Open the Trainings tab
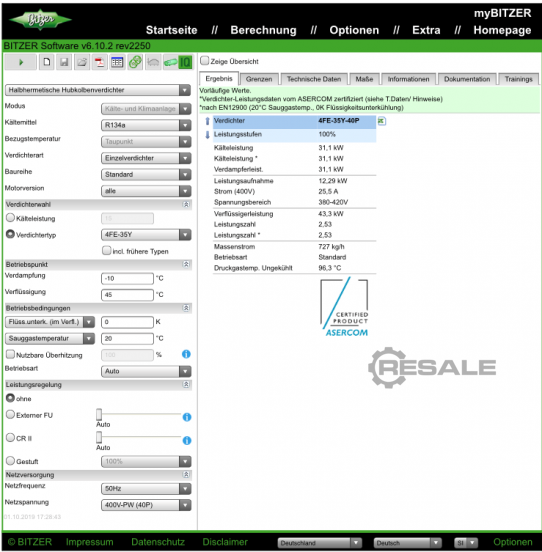 [518, 79]
